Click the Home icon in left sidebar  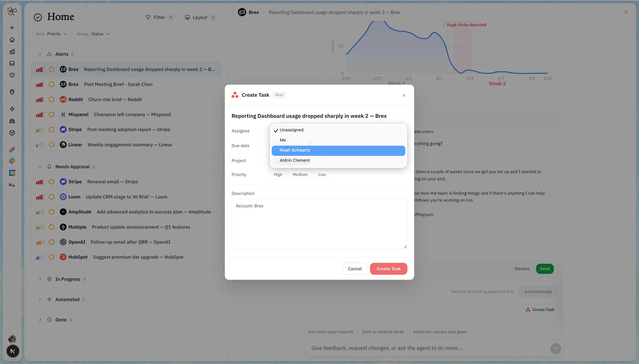[x=12, y=40]
